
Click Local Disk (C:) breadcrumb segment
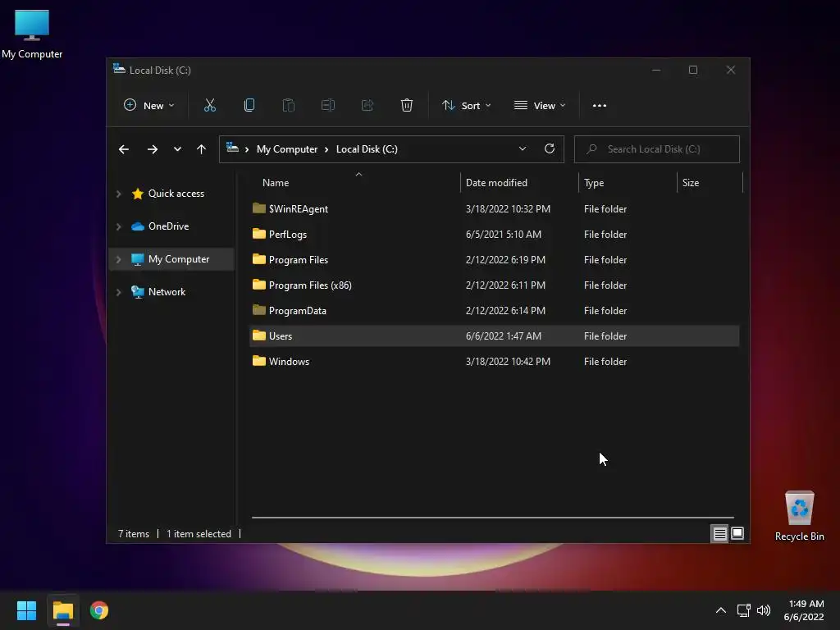[367, 149]
